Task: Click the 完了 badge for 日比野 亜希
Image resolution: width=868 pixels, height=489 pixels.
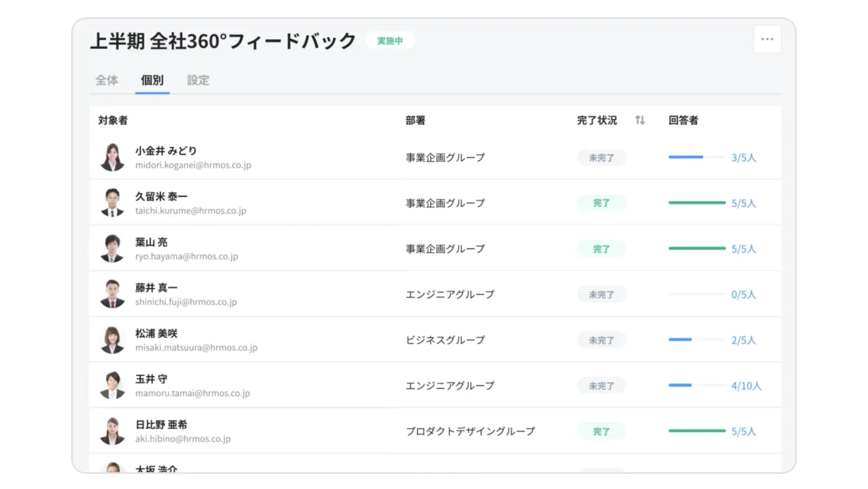Action: (601, 431)
